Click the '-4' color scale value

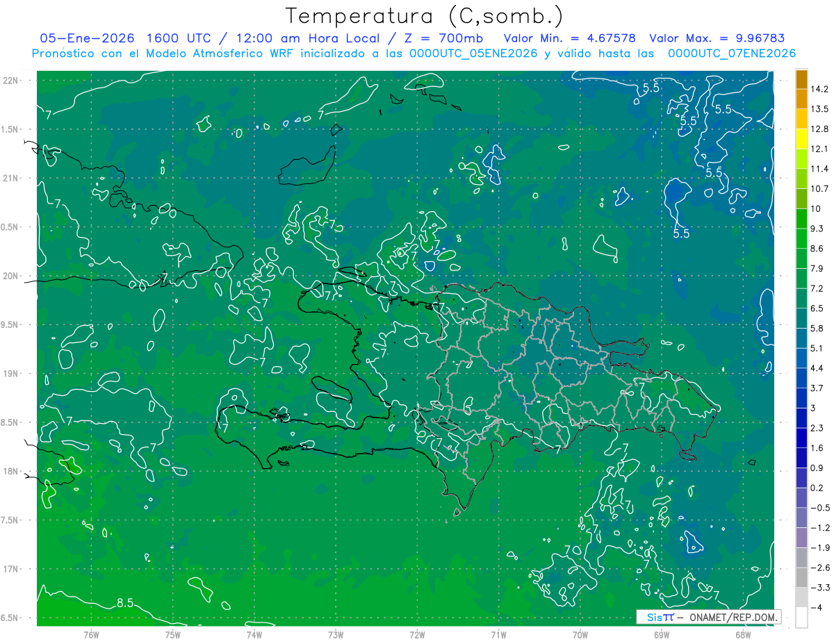click(818, 608)
